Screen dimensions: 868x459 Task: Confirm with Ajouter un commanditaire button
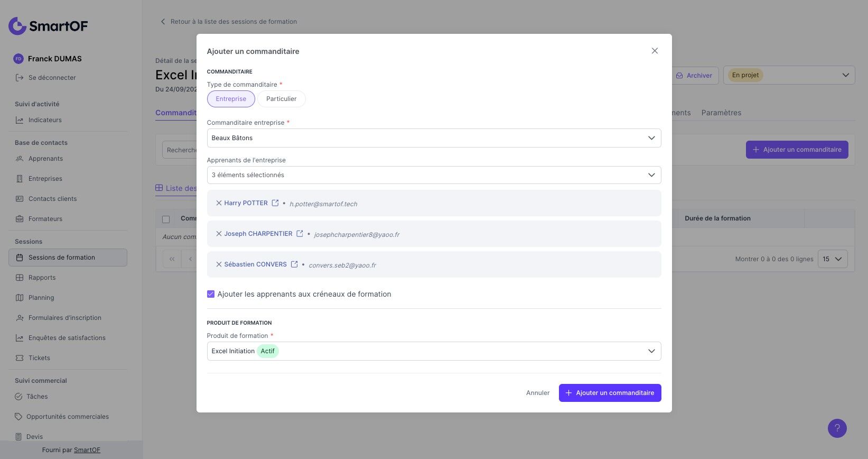pyautogui.click(x=610, y=393)
